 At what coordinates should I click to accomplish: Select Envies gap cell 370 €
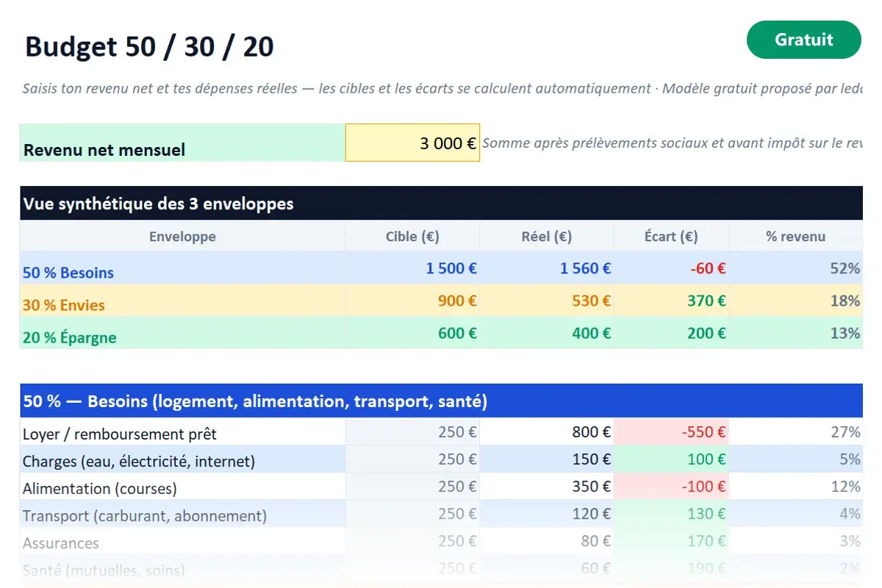(x=671, y=301)
